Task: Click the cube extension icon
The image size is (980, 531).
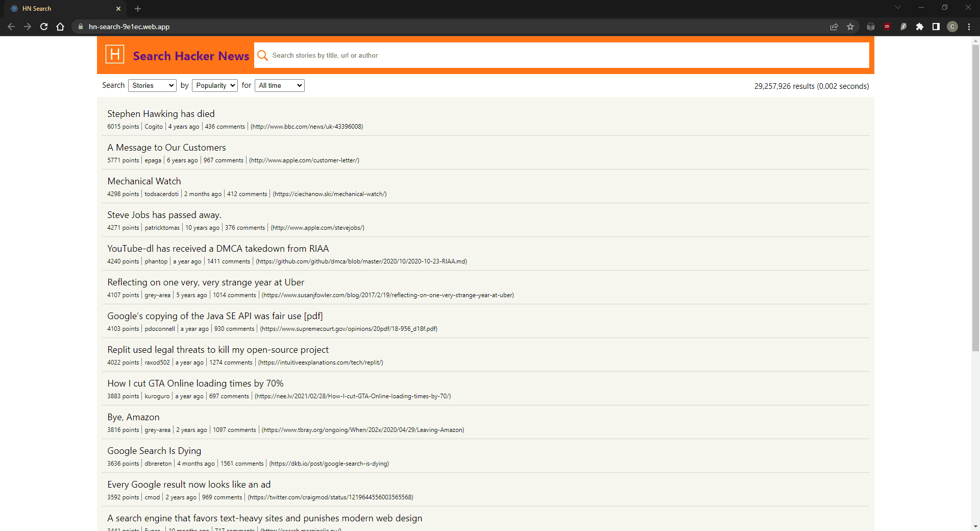Action: point(871,27)
